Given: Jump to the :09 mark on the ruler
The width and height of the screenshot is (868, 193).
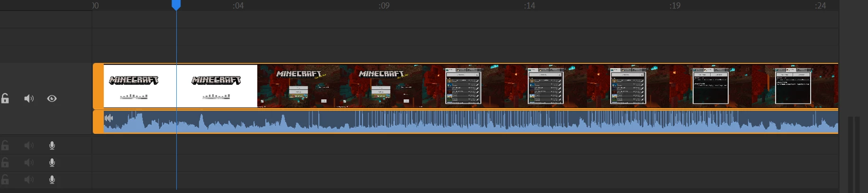Looking at the screenshot, I should (x=384, y=6).
